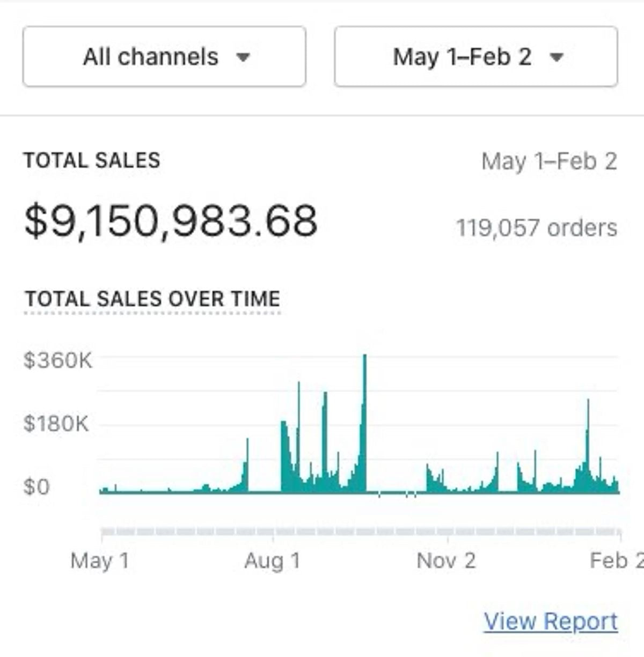Click the TOTAL SALES header
The height and width of the screenshot is (657, 644).
[92, 159]
